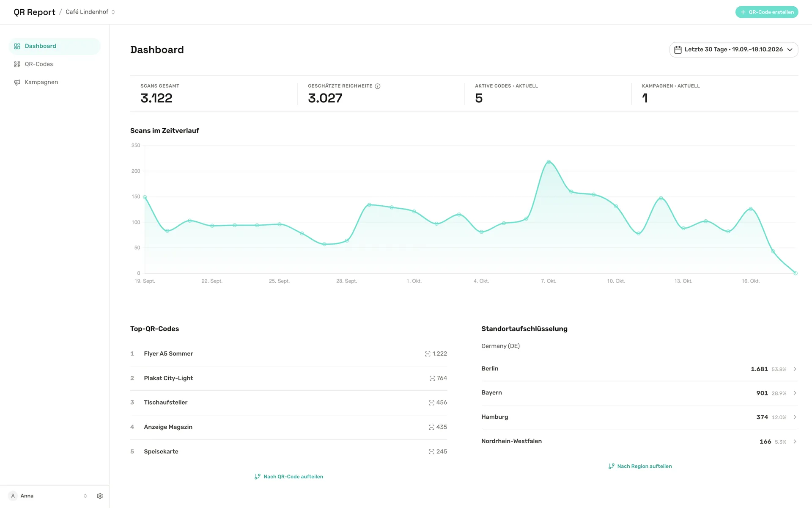The height and width of the screenshot is (508, 812).
Task: Click scan icon beside 456 count
Action: (431, 403)
